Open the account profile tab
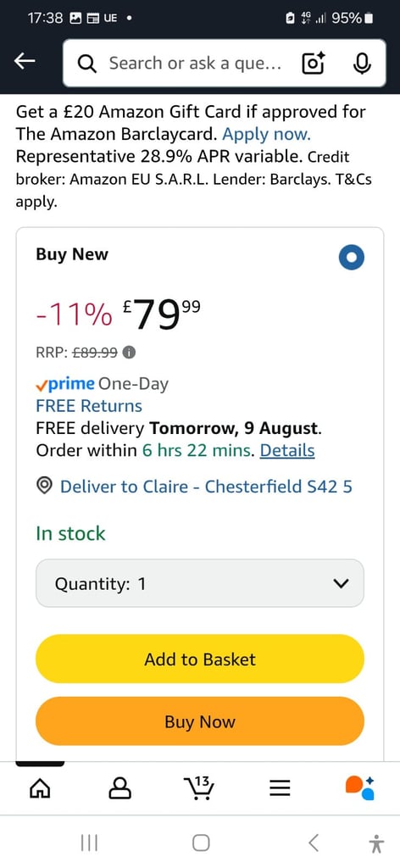Image resolution: width=400 pixels, height=868 pixels. tap(119, 787)
